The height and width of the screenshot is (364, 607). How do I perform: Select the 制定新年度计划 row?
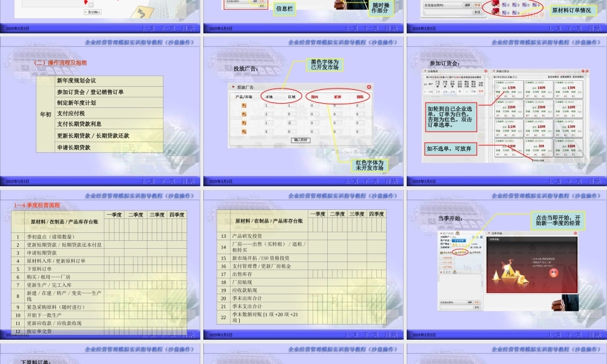pos(109,103)
